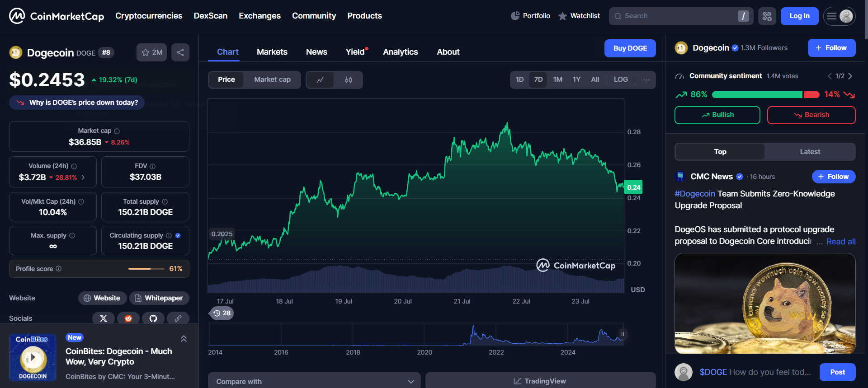Click the Max. supply info icon
Image resolution: width=868 pixels, height=388 pixels.
[72, 235]
